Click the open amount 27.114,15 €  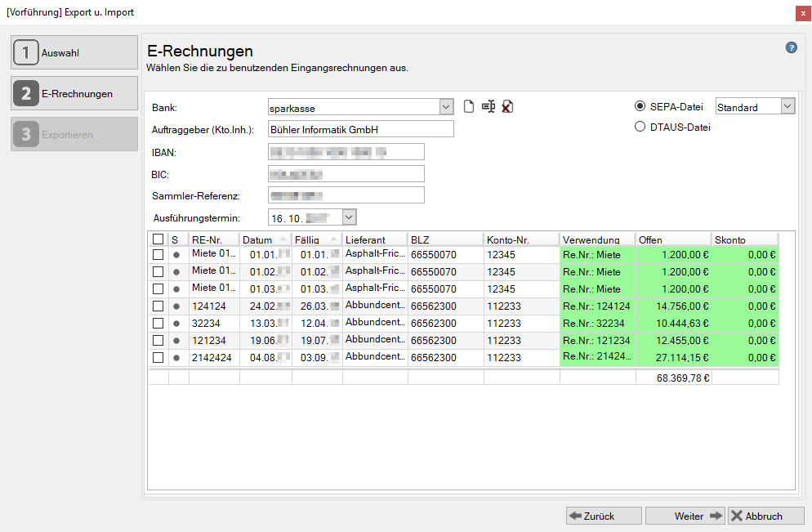tap(674, 357)
